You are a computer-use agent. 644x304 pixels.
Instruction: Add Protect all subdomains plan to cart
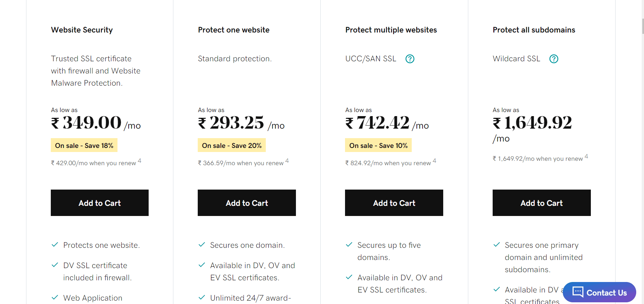tap(541, 203)
